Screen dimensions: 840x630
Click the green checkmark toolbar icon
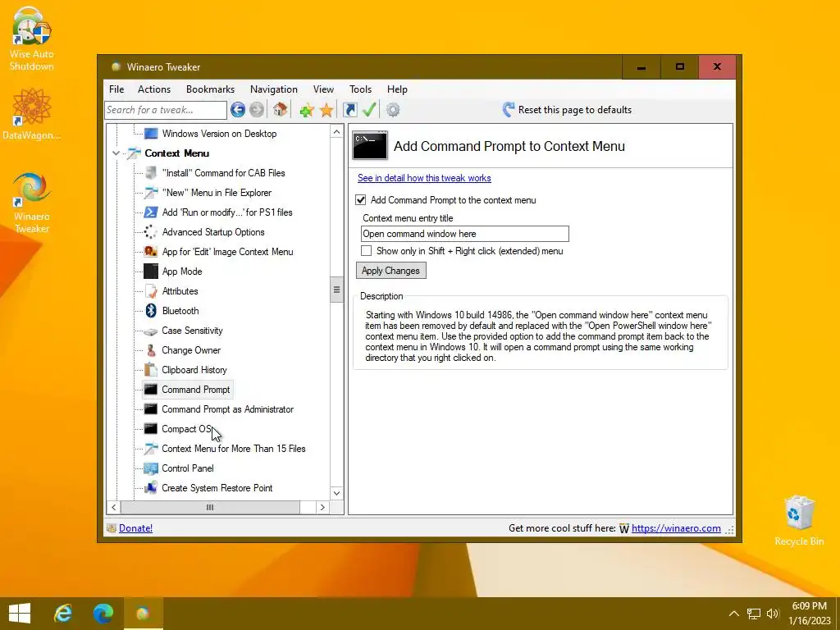(369, 110)
